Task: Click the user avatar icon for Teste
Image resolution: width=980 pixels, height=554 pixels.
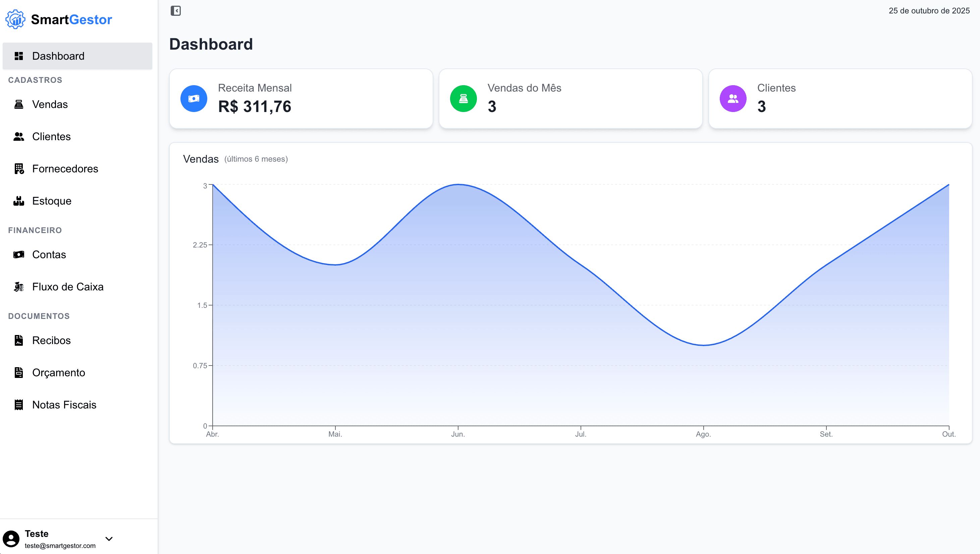Action: (x=12, y=538)
